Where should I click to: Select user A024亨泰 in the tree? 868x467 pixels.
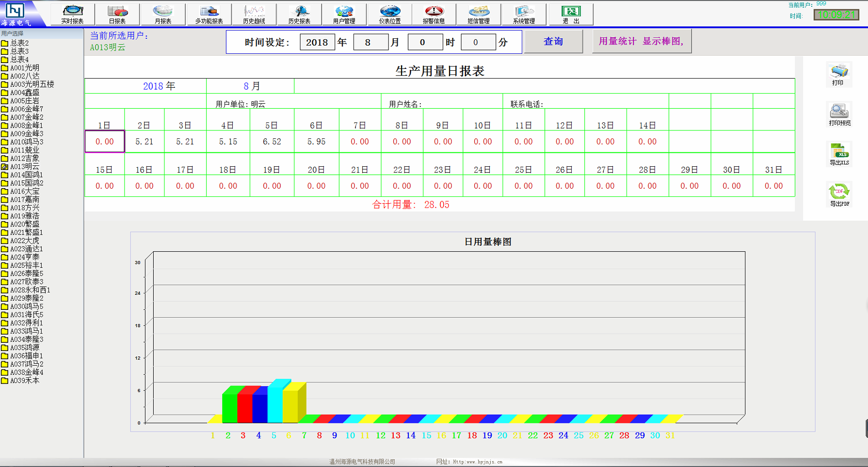coord(25,257)
